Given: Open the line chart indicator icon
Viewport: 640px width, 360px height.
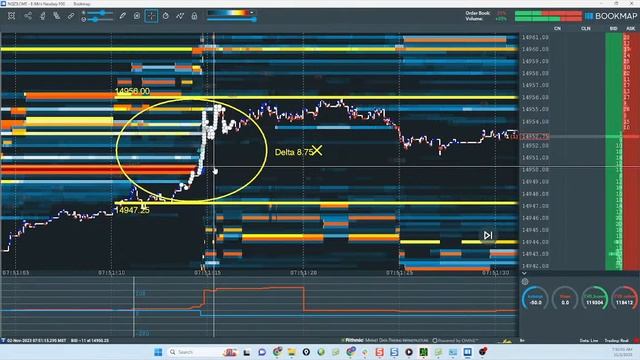Looking at the screenshot, I should click(x=180, y=16).
